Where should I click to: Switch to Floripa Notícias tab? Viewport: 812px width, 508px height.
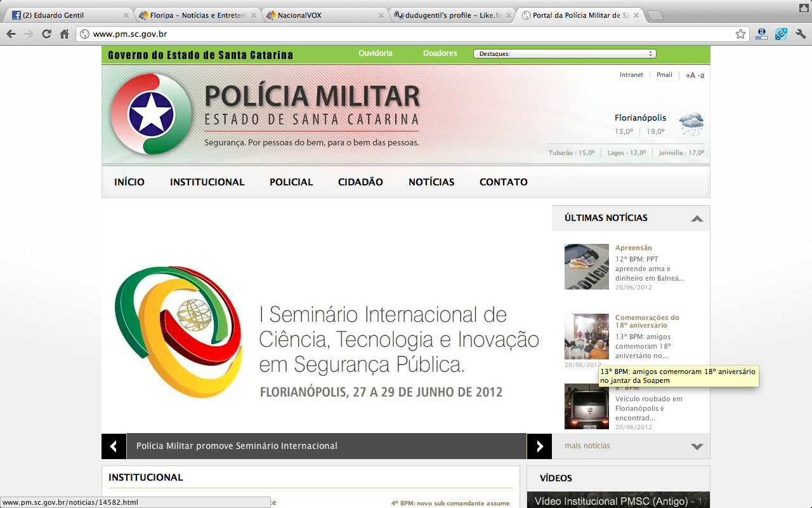[x=197, y=15]
